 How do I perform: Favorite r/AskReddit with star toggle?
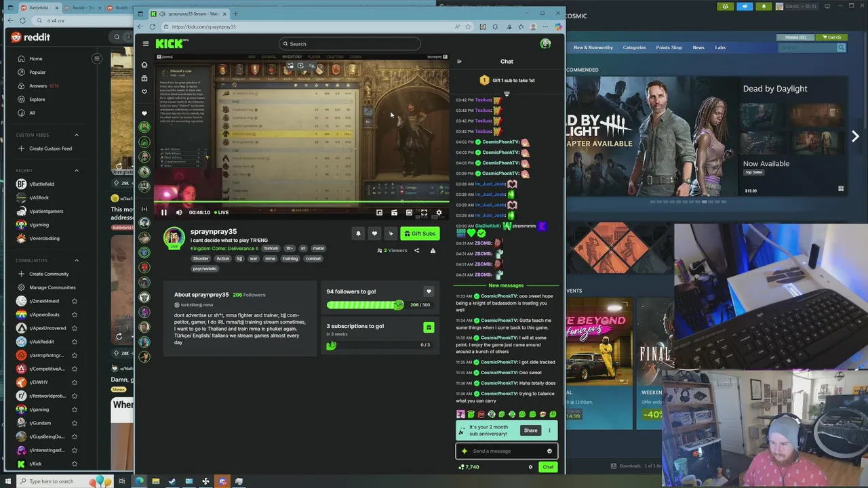[x=75, y=342]
